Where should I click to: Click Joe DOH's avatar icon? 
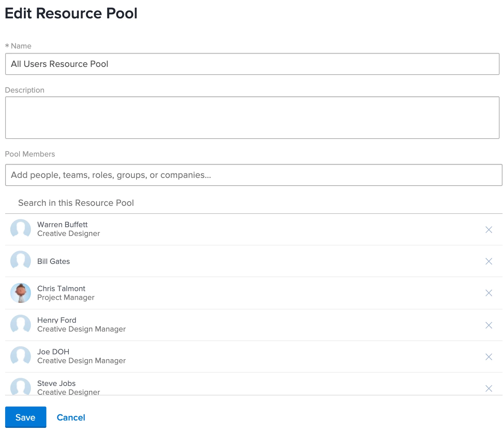[21, 357]
